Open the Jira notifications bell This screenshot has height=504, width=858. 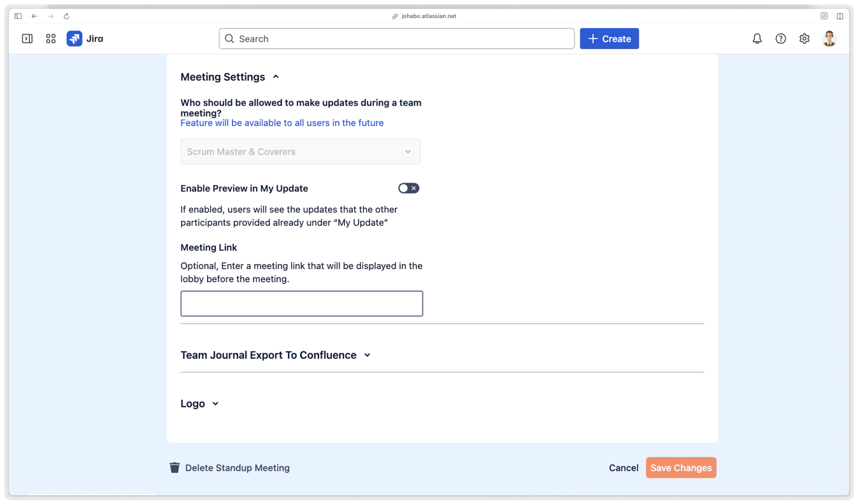(x=757, y=39)
